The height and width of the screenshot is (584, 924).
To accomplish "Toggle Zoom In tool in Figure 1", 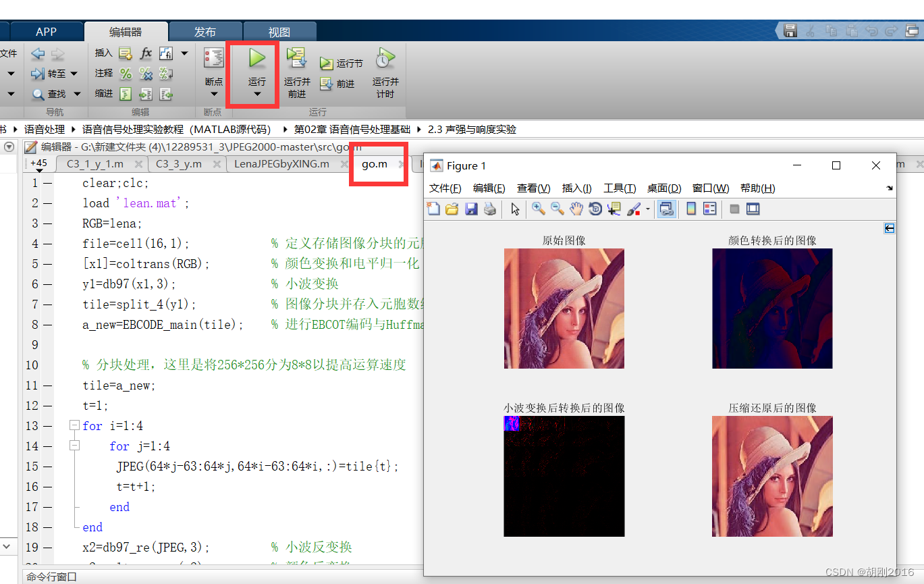I will tap(539, 209).
